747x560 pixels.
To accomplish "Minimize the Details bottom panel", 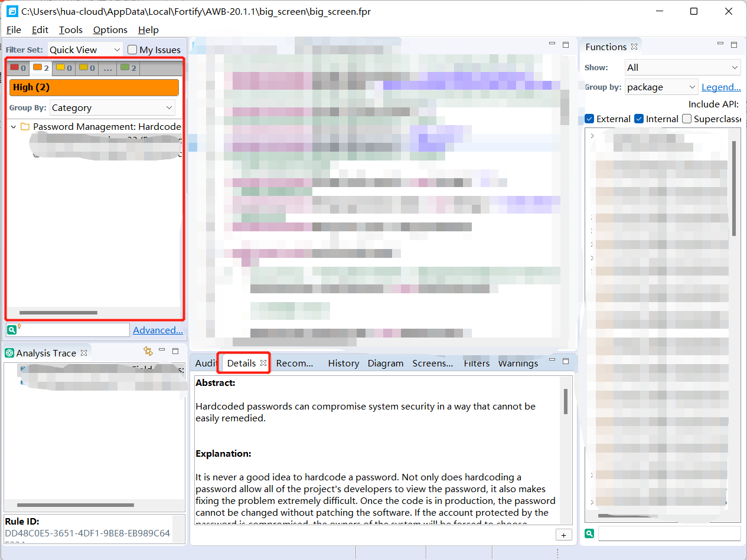I will click(x=552, y=360).
